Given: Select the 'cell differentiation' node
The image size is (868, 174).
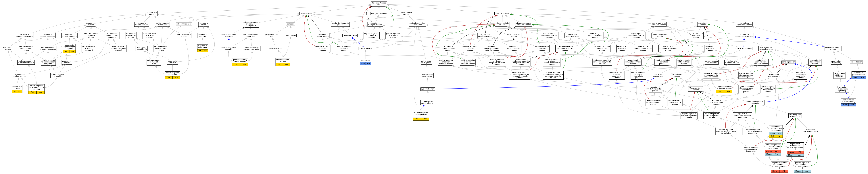Looking at the screenshot, I should pyautogui.click(x=350, y=35).
